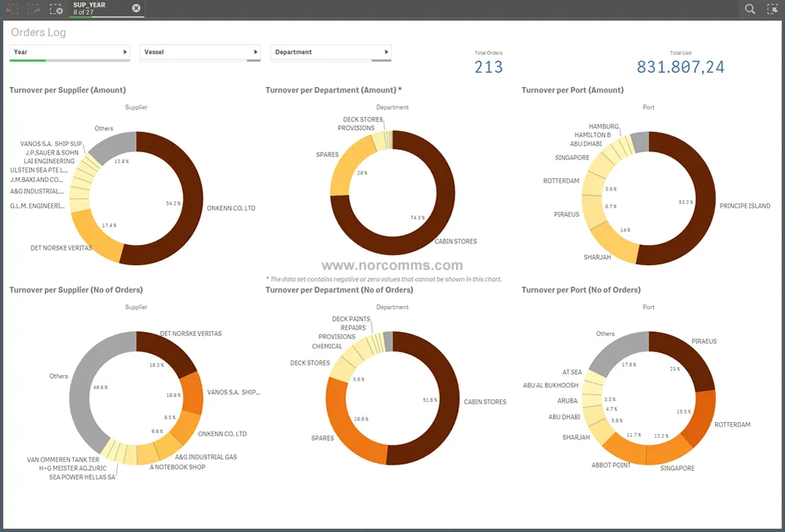
Task: Click the clear all selections icon
Action: 54,9
